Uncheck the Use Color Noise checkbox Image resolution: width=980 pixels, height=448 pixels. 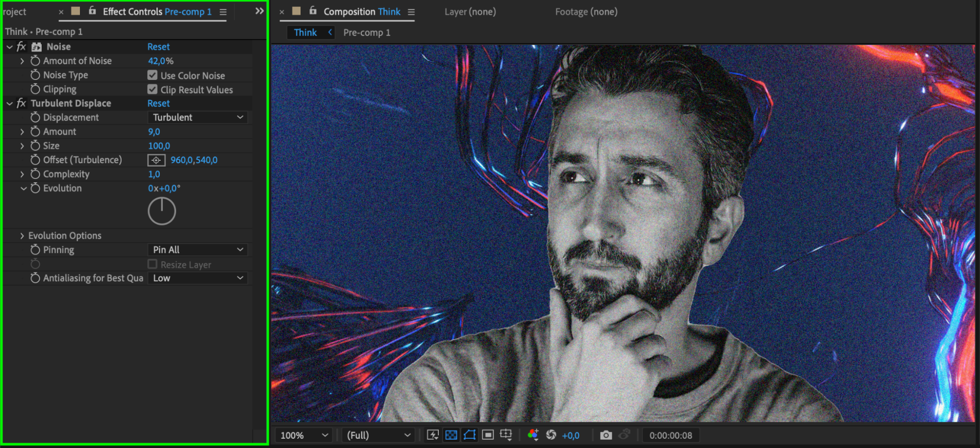click(152, 75)
